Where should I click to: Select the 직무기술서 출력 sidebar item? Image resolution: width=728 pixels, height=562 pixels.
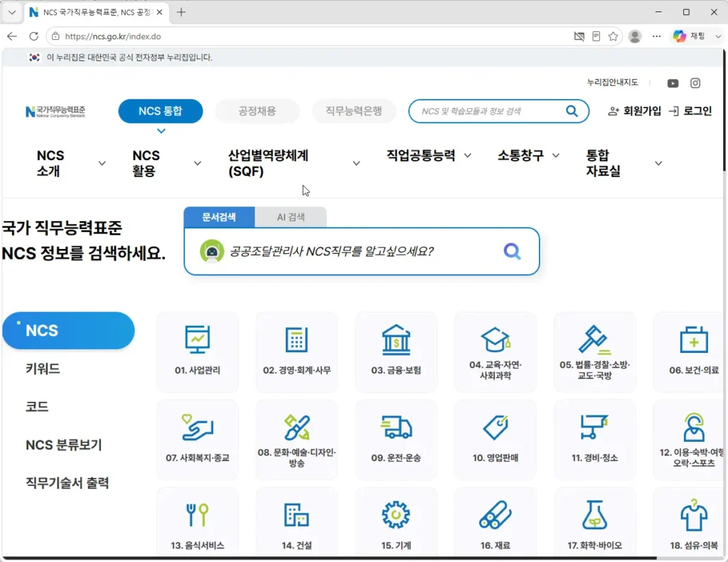click(68, 483)
